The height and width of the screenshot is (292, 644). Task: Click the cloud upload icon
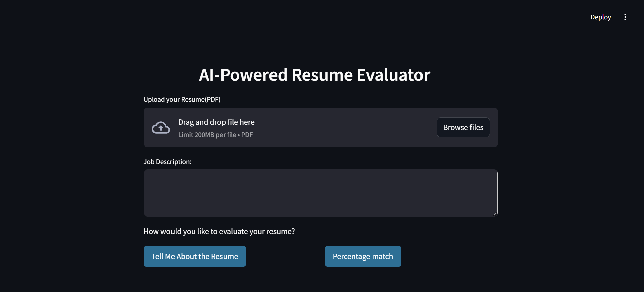[x=161, y=128]
